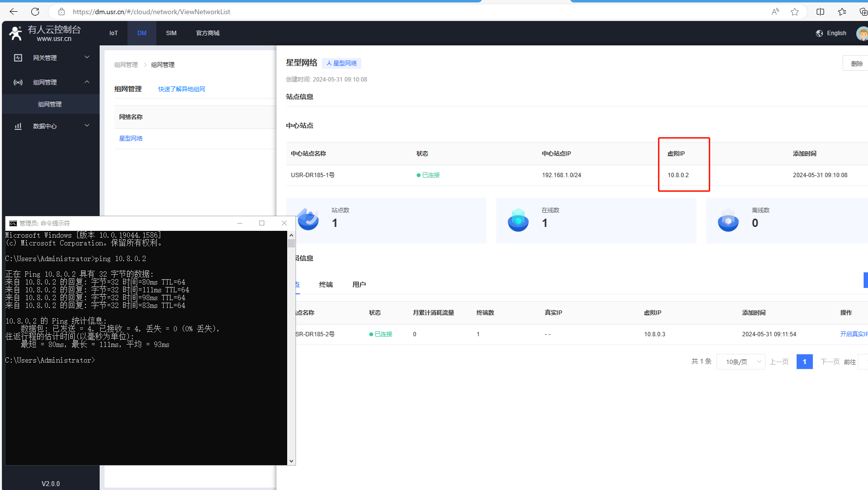Click the read aloud icon

[775, 12]
